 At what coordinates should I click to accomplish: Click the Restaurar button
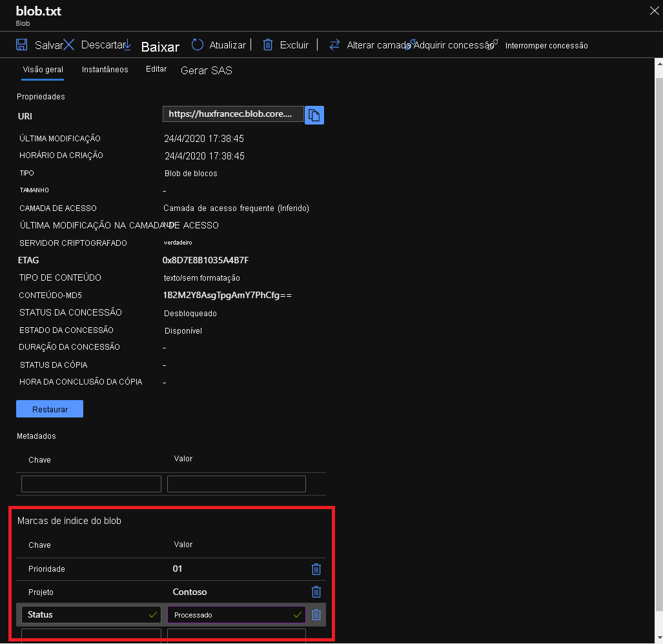(x=49, y=408)
